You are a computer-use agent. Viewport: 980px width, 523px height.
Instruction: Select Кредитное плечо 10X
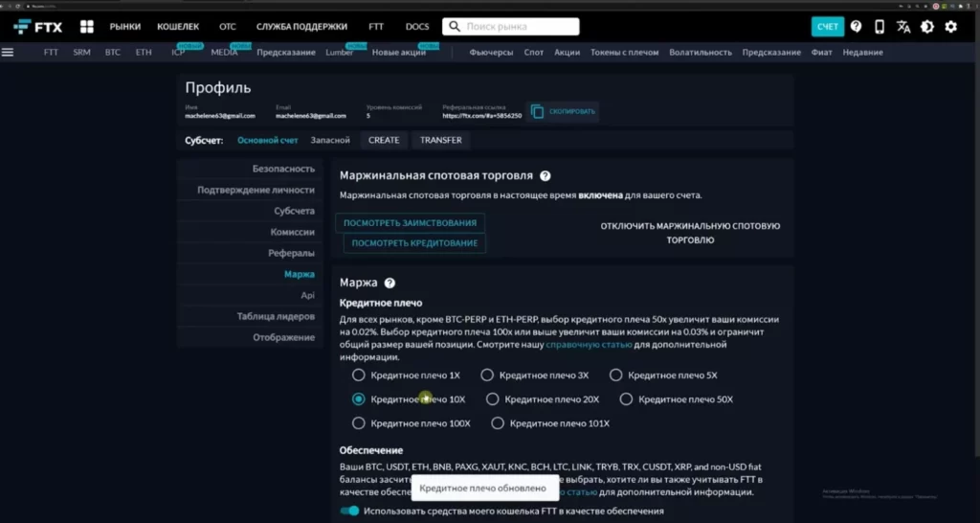[x=358, y=399]
